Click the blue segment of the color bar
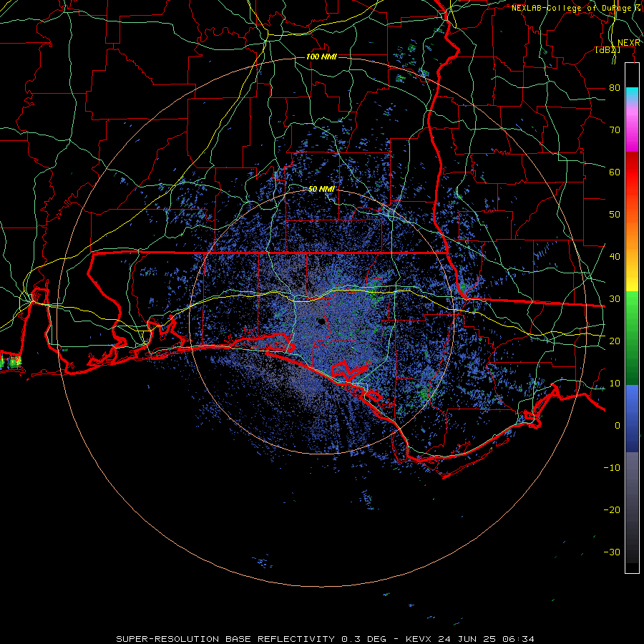This screenshot has width=644, height=644. [632, 418]
